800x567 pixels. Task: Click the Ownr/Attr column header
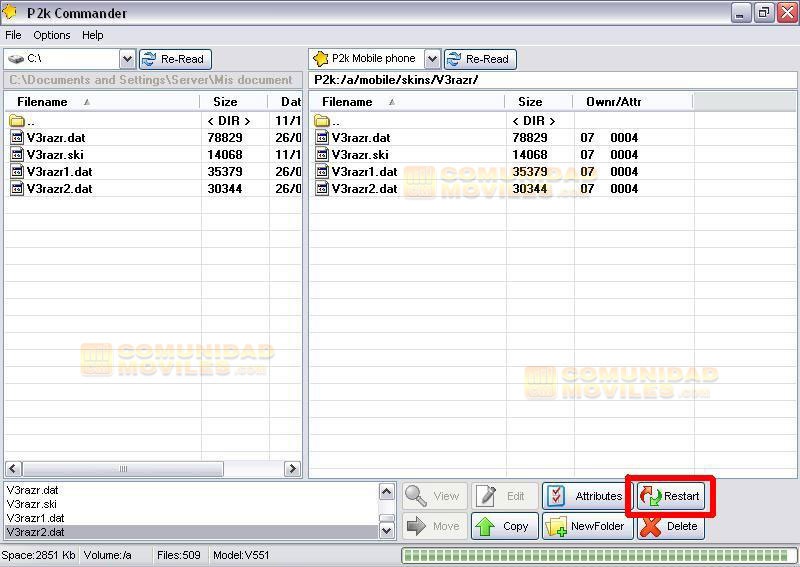pyautogui.click(x=613, y=102)
